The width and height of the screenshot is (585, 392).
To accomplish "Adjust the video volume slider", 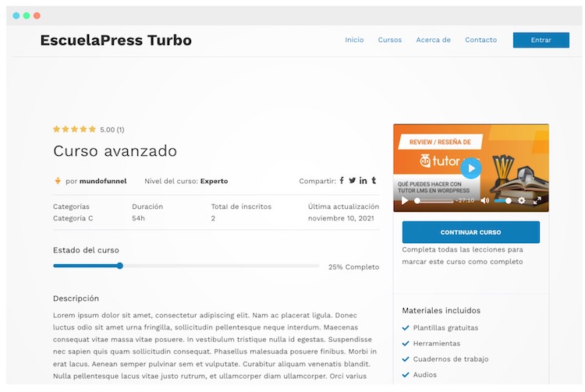I will coord(503,200).
